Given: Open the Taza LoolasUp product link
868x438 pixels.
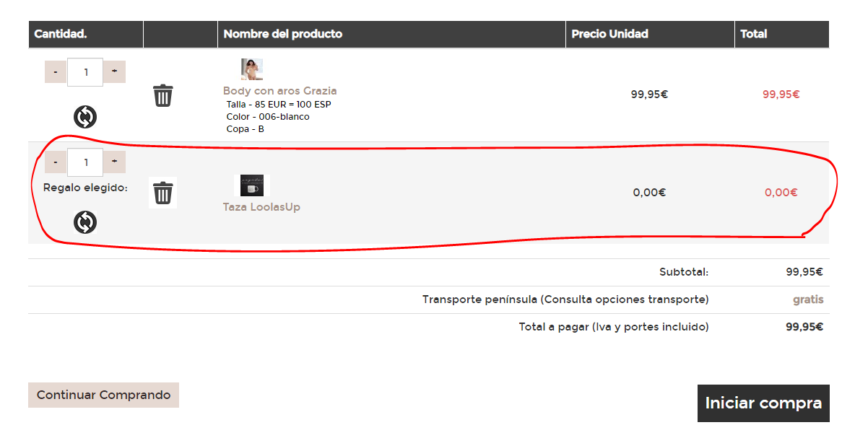Looking at the screenshot, I should click(x=261, y=207).
